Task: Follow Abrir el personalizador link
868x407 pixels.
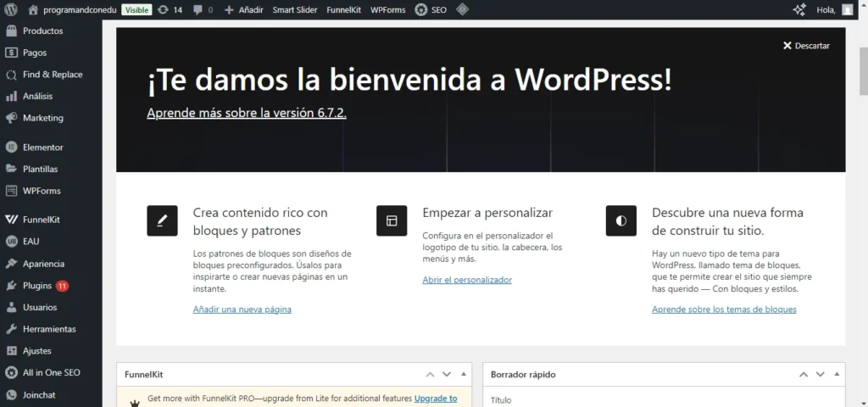Action: [x=467, y=280]
